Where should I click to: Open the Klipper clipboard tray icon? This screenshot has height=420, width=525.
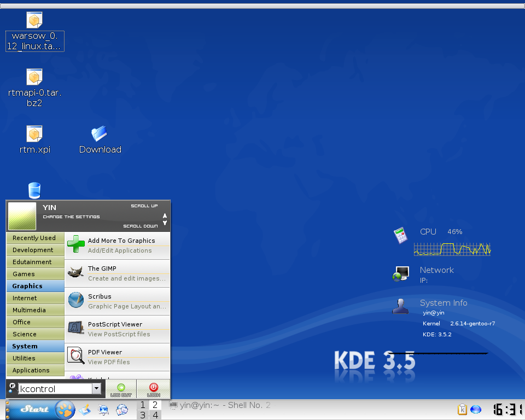pos(462,410)
